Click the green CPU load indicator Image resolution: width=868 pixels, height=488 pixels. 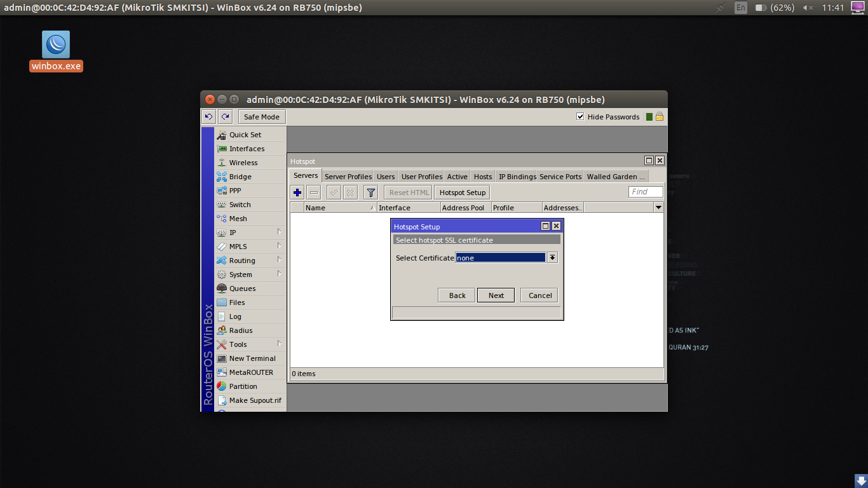tap(649, 117)
